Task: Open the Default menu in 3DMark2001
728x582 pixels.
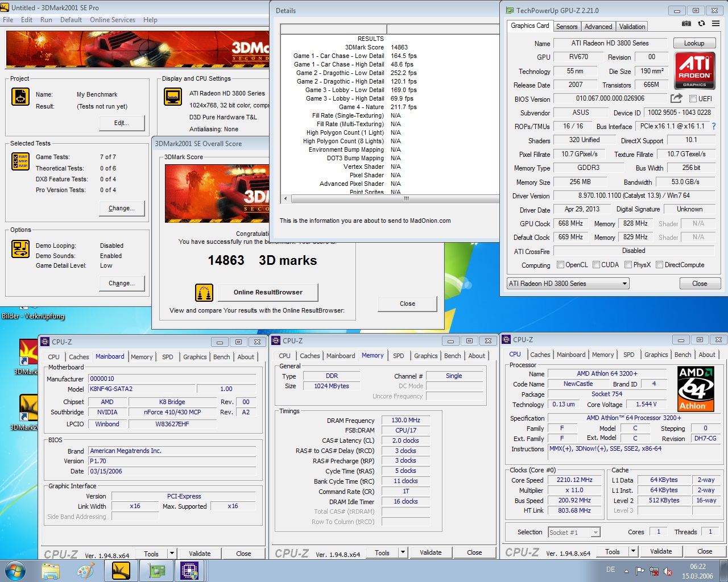Action: coord(71,20)
